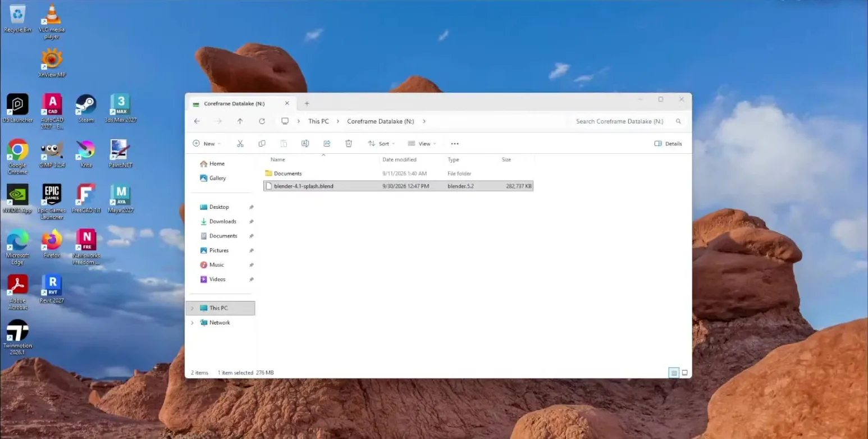Open XnView MP desktop shortcut
868x439 pixels.
[x=52, y=63]
